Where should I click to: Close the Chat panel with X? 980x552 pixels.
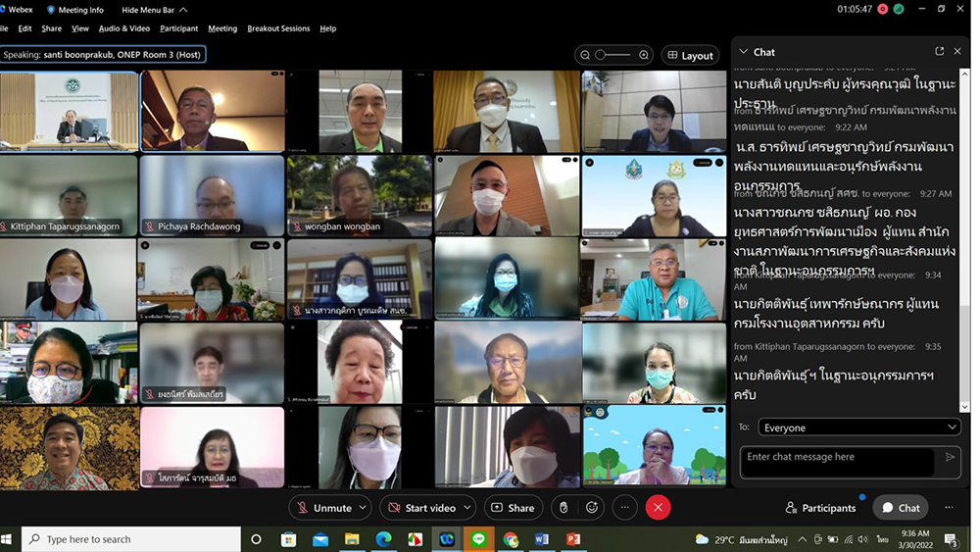957,51
